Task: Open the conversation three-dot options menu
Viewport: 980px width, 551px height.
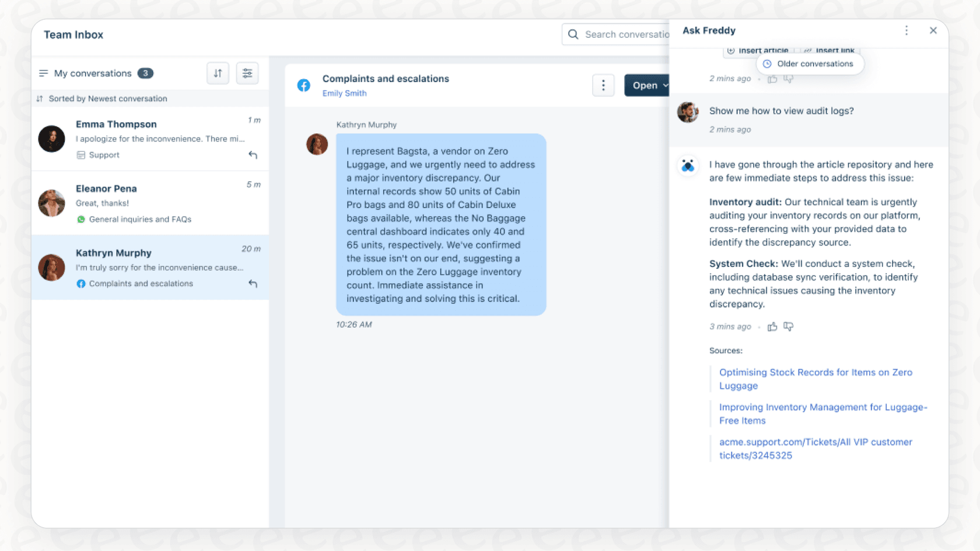Action: pyautogui.click(x=603, y=86)
